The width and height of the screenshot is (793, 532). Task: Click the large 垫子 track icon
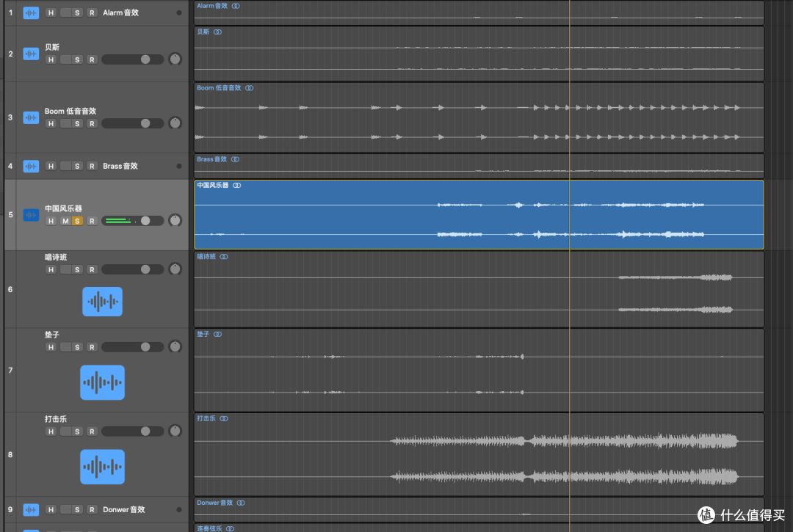102,382
